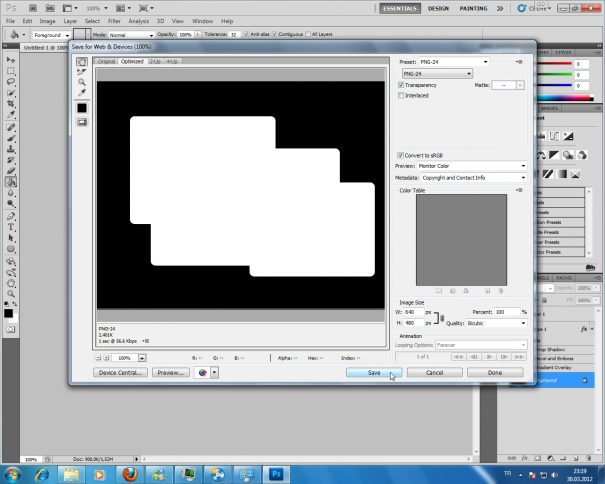Click the Device Central button
The width and height of the screenshot is (605, 484).
pyautogui.click(x=120, y=372)
